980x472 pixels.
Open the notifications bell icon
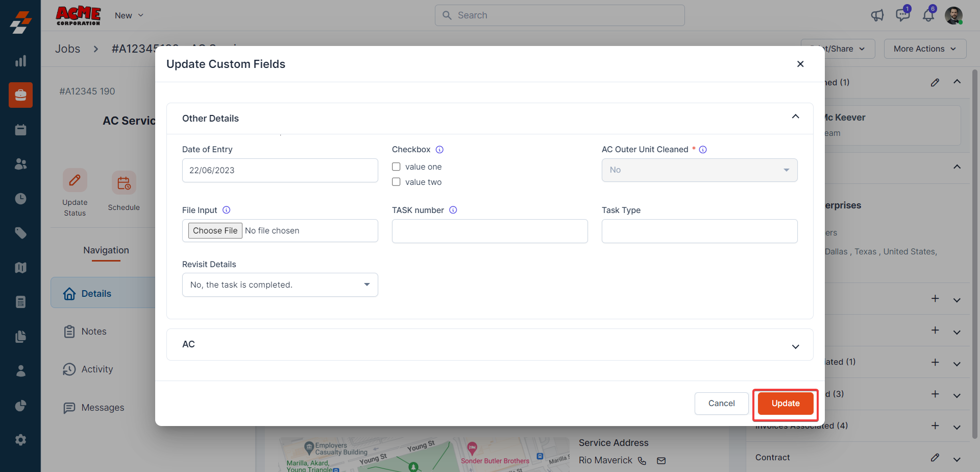tap(928, 15)
